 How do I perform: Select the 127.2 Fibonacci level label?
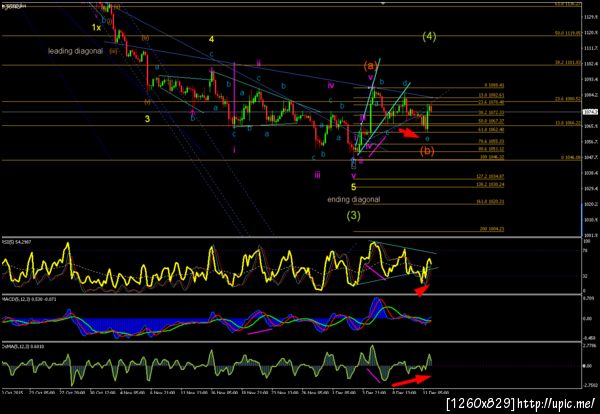click(x=490, y=176)
